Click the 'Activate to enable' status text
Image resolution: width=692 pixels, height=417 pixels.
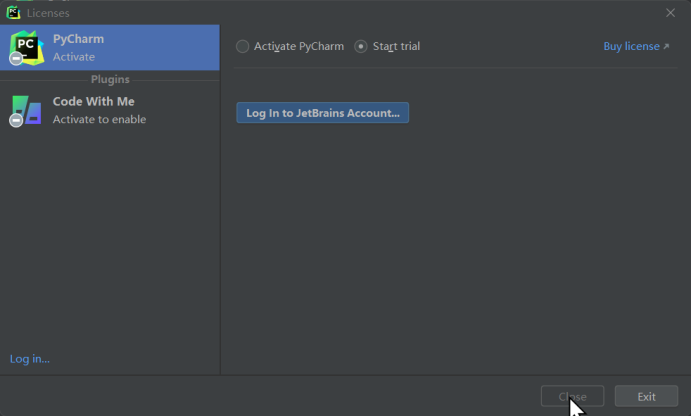click(99, 120)
